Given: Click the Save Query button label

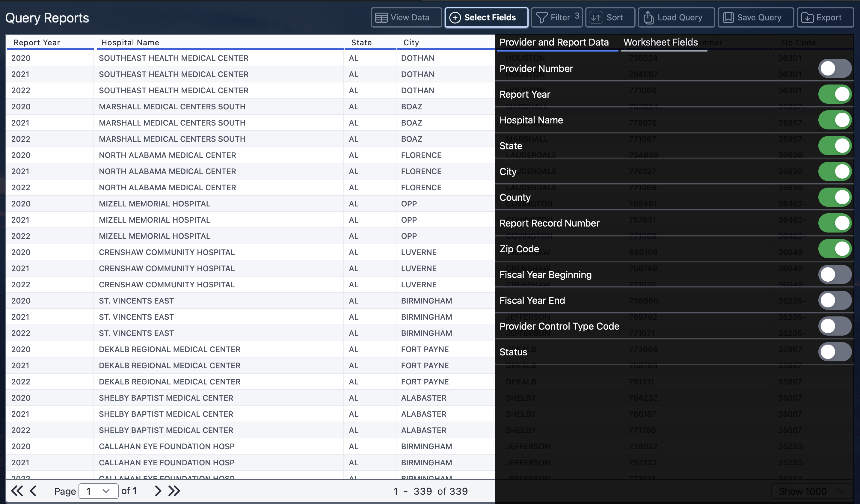Looking at the screenshot, I should click(759, 17).
